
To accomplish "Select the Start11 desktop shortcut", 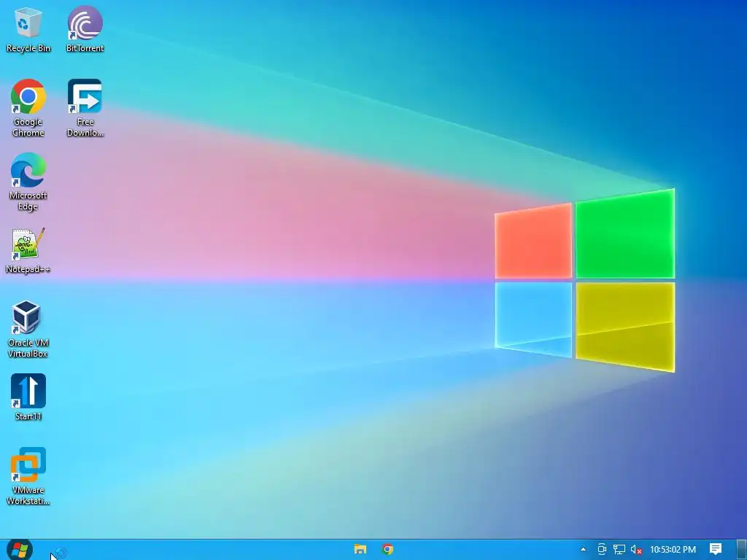I will pos(28,397).
